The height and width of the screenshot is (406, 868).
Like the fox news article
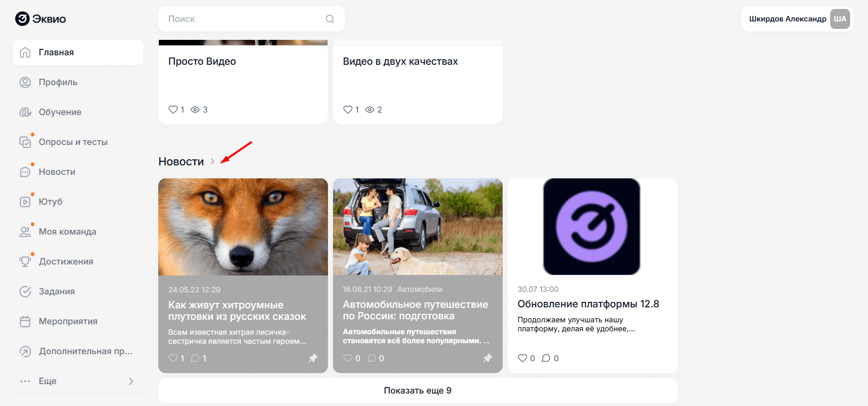[173, 358]
